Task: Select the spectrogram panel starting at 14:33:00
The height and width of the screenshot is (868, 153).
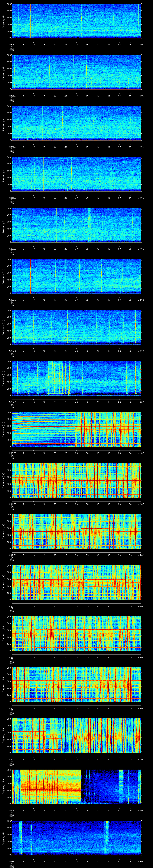Action: [77, 72]
